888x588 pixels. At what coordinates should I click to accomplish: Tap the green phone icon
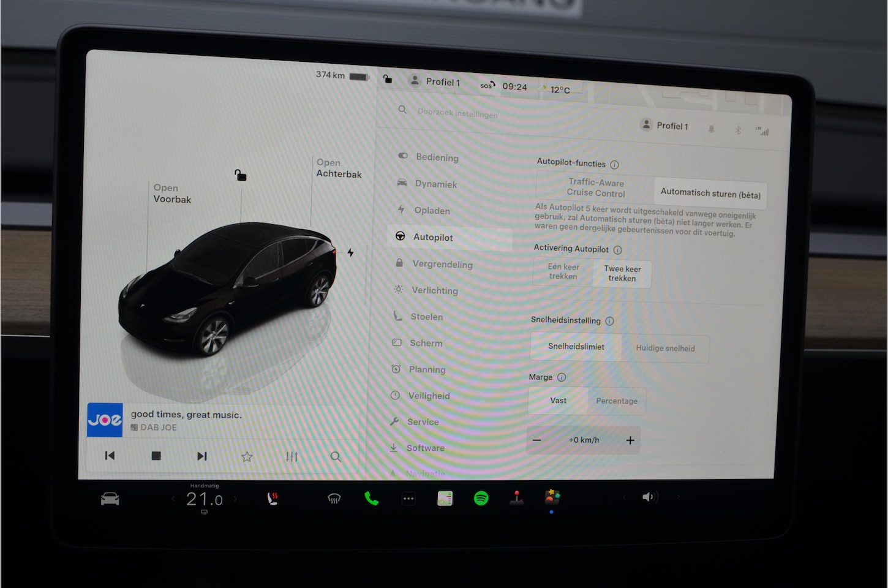coord(371,499)
